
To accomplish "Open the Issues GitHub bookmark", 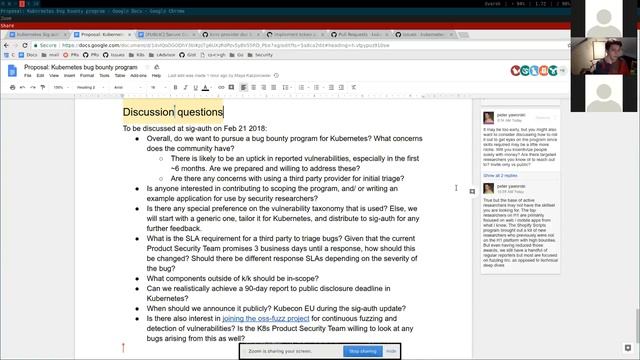I will click(114, 55).
